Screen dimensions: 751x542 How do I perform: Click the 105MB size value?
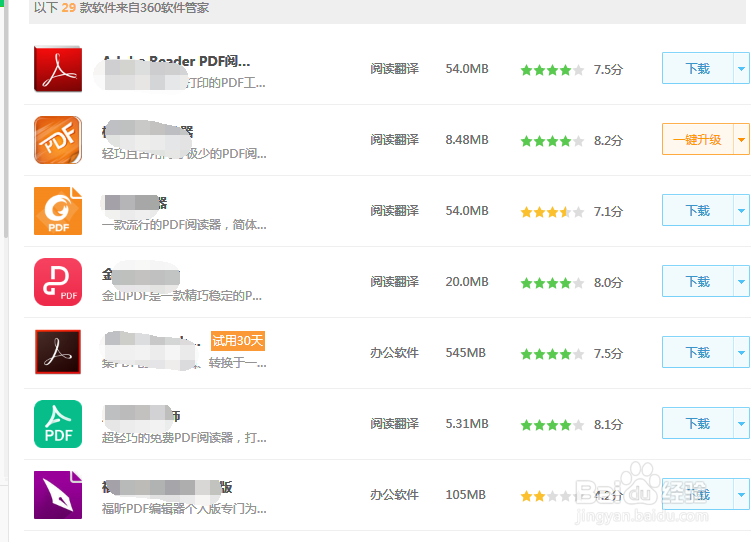(x=465, y=494)
